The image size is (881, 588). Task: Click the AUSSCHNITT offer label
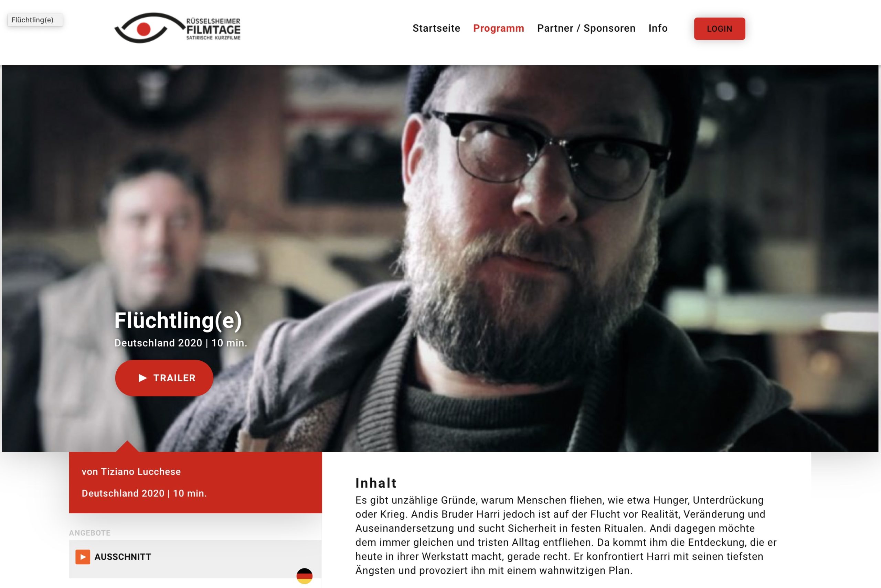coord(123,557)
